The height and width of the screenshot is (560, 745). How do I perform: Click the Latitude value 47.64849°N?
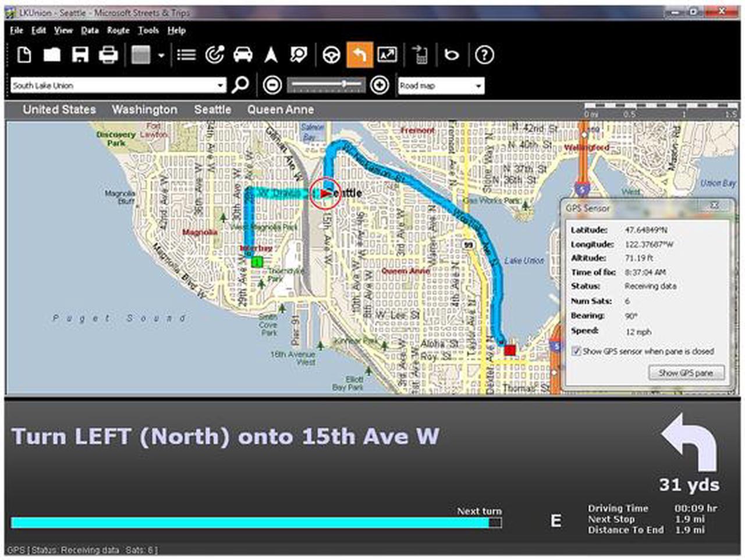(646, 230)
